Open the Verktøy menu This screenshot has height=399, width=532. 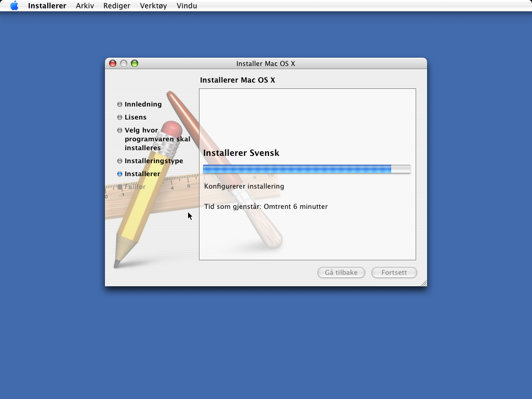[153, 6]
